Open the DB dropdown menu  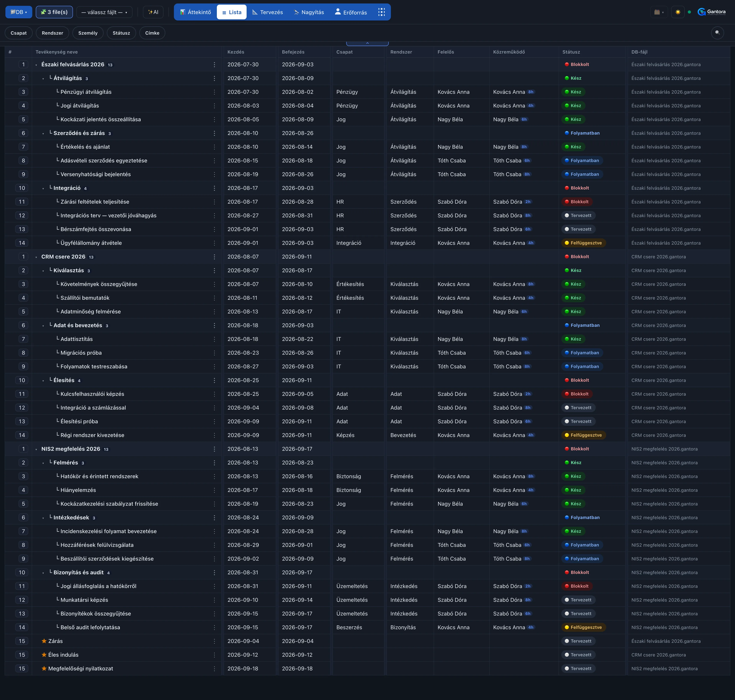19,12
